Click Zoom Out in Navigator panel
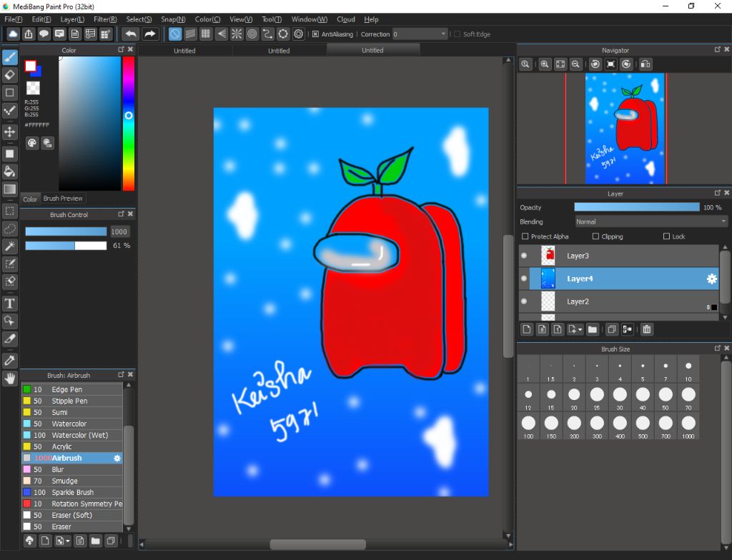The height and width of the screenshot is (560, 732). [575, 64]
